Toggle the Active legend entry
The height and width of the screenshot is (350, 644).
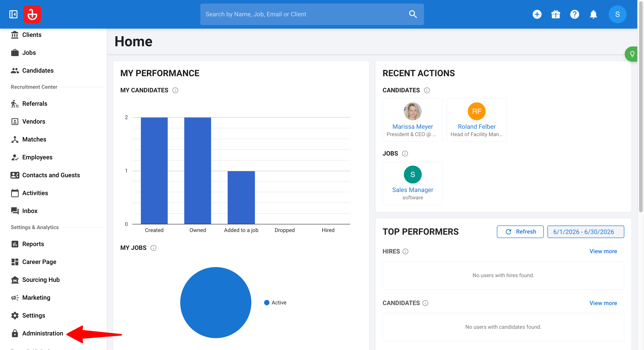point(275,303)
